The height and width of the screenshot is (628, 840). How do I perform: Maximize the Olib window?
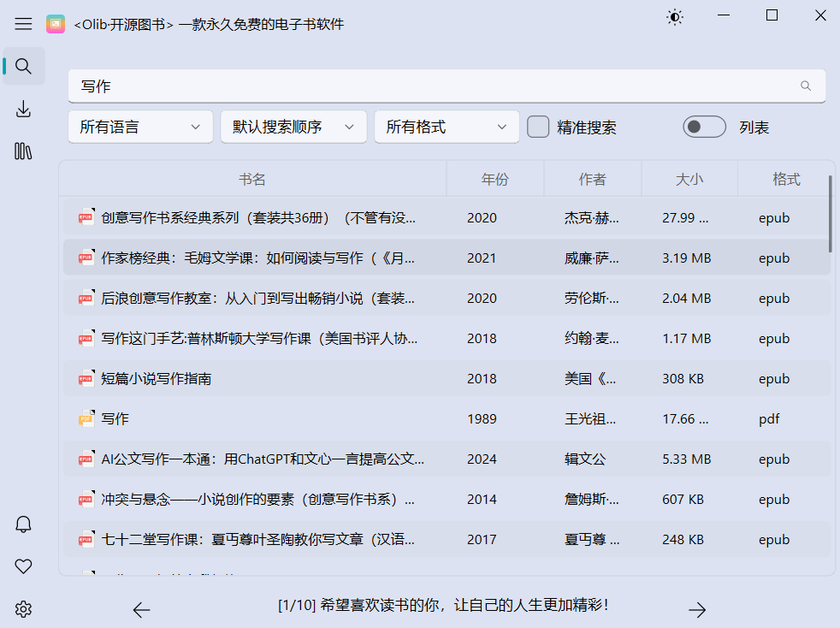coord(772,15)
